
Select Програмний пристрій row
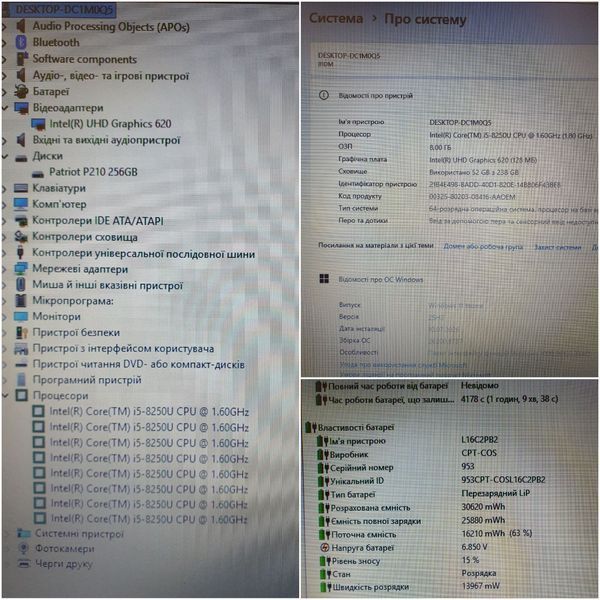[x=87, y=380]
